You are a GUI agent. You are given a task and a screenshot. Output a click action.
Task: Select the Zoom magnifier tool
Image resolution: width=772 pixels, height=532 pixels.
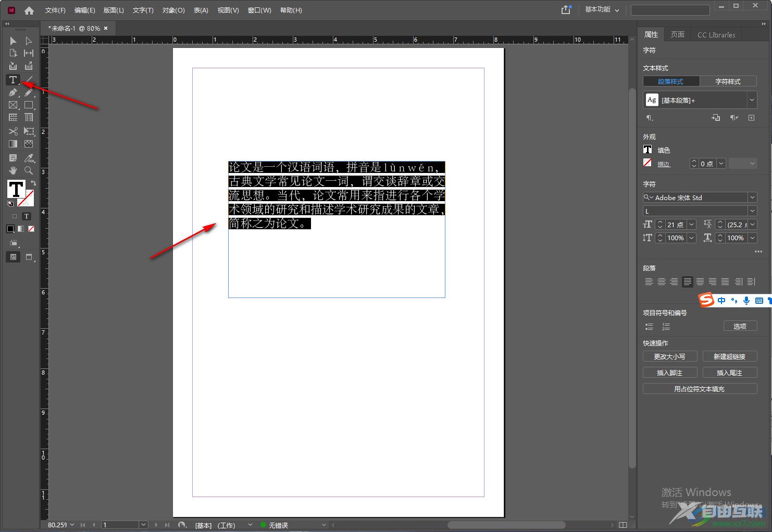(29, 170)
